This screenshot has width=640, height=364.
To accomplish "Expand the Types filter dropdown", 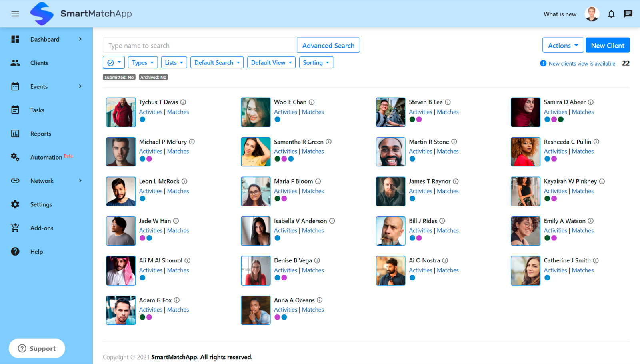I will [x=143, y=62].
